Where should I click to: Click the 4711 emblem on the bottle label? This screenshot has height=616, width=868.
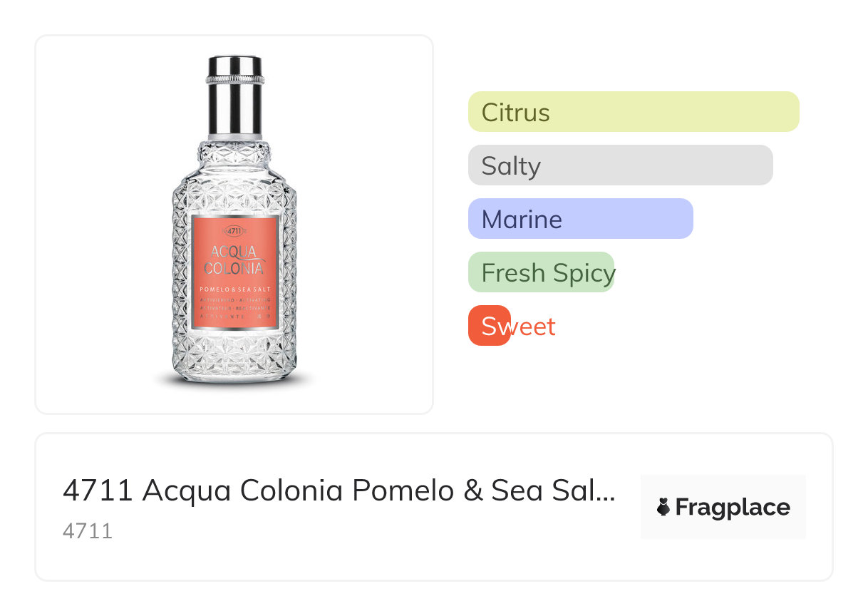(x=234, y=230)
